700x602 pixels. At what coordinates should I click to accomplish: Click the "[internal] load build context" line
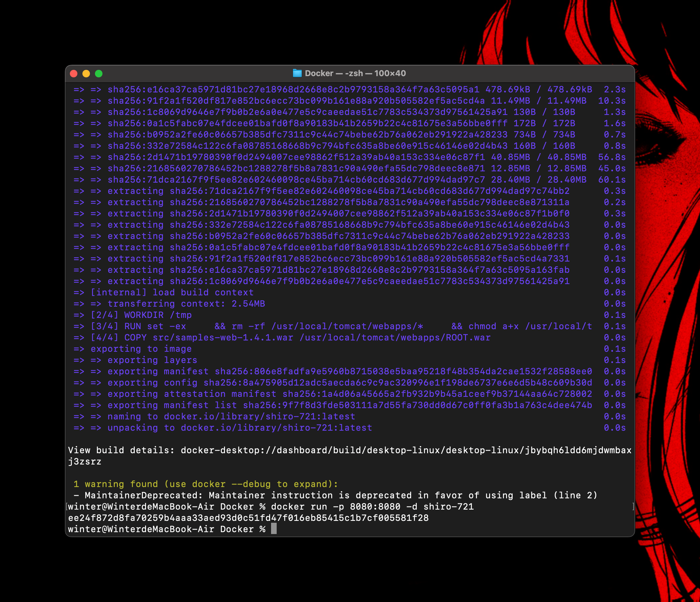[172, 293]
